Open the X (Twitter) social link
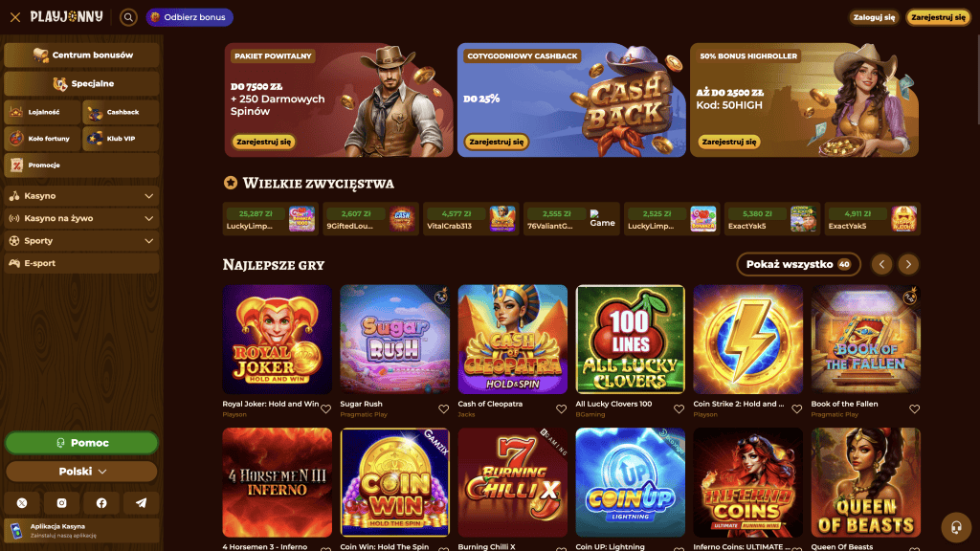 (x=22, y=503)
